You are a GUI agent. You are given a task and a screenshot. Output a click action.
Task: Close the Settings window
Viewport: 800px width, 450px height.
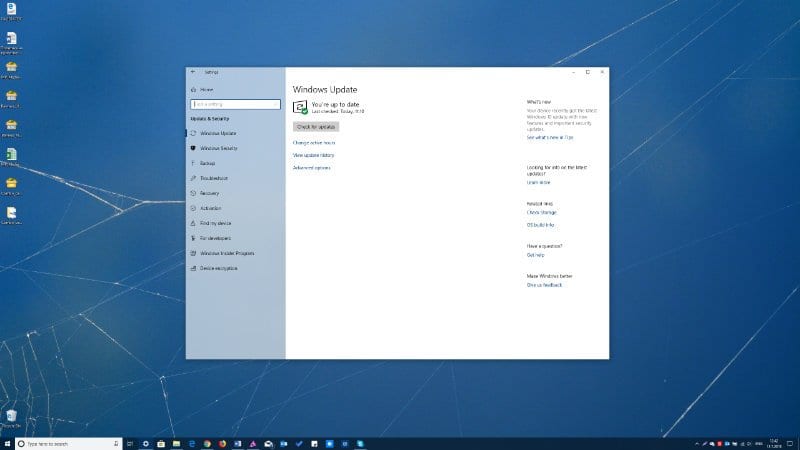click(602, 72)
